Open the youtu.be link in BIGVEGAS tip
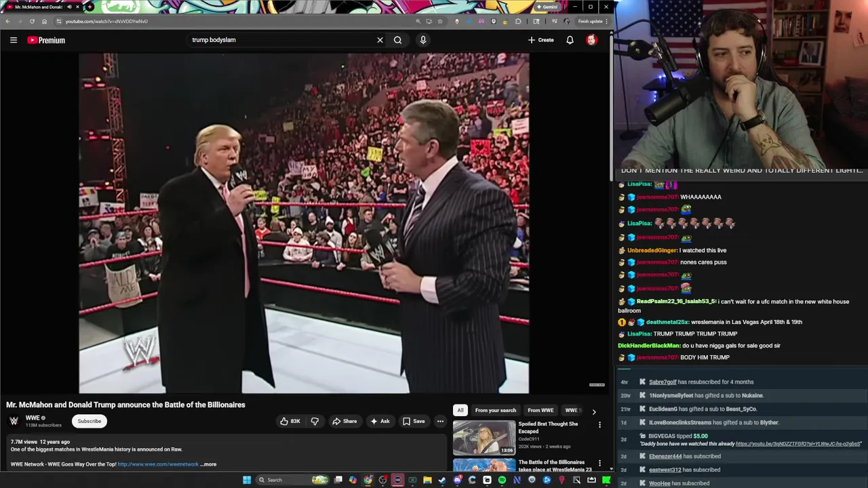This screenshot has height=488, width=868. (798, 444)
